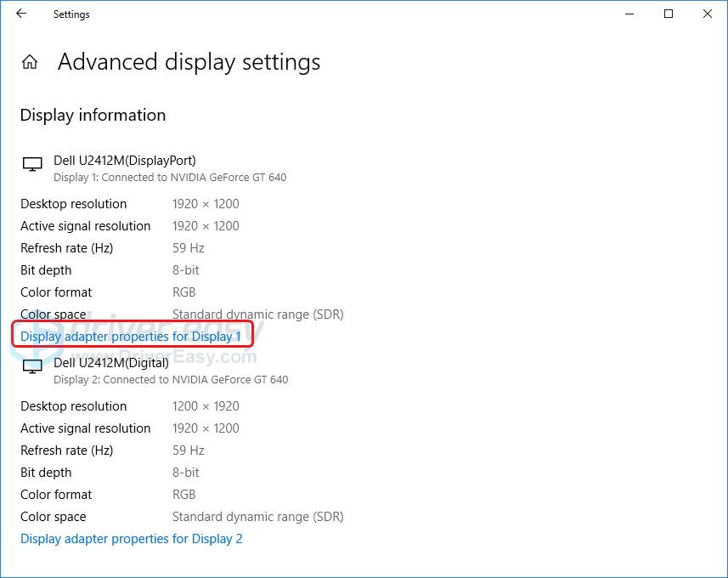Open Display adapter properties for Display 2
The image size is (728, 578).
[131, 538]
